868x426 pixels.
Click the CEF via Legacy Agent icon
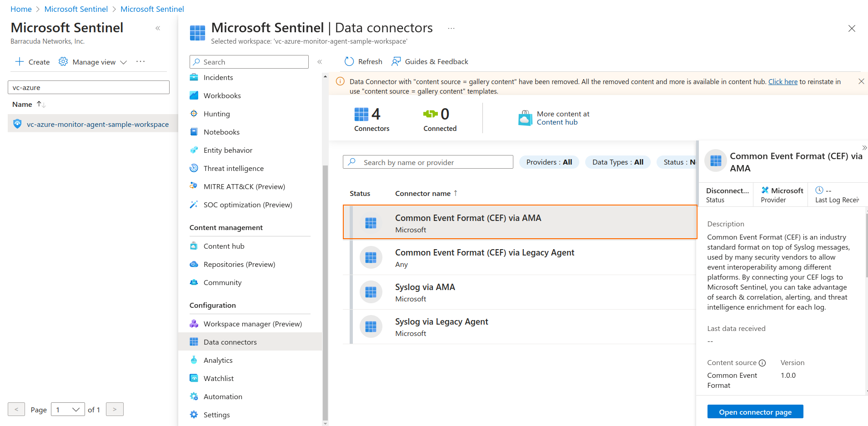(371, 257)
